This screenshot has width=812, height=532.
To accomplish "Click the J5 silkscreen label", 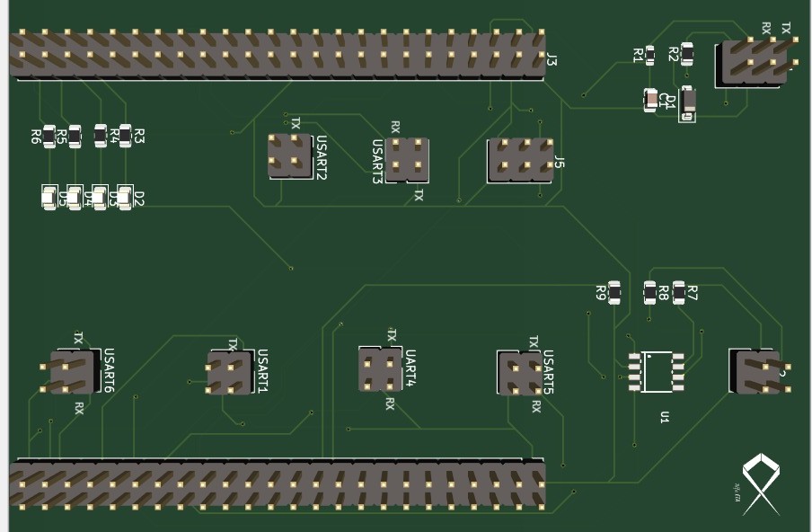I will (x=560, y=162).
